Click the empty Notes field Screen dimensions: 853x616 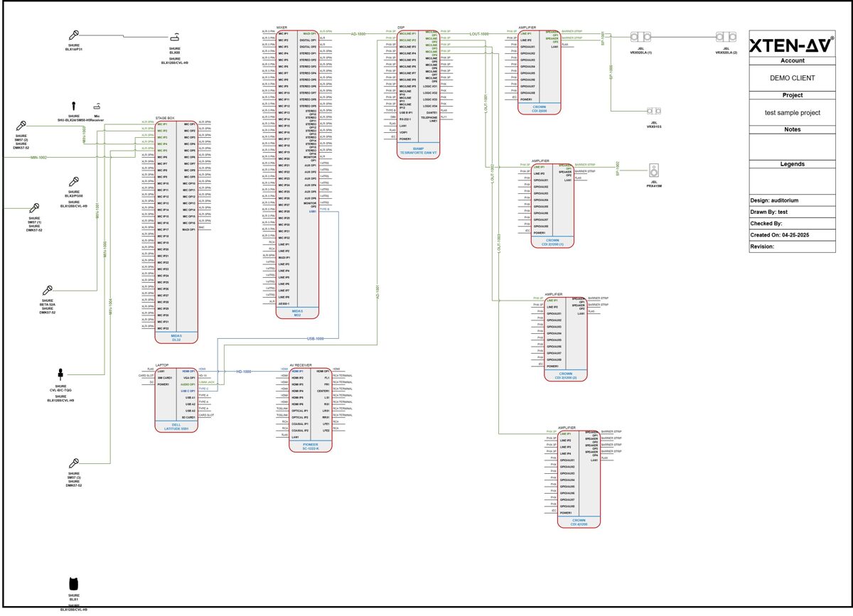point(793,147)
